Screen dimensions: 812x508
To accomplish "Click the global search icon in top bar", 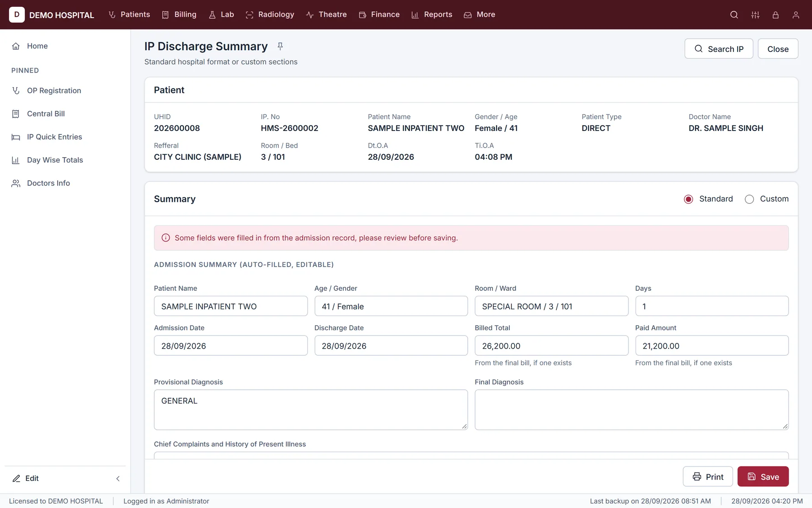I will (x=734, y=15).
